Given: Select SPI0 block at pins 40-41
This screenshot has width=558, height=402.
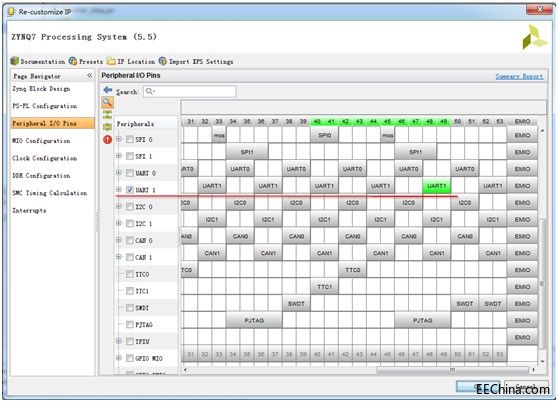Looking at the screenshot, I should (x=324, y=136).
